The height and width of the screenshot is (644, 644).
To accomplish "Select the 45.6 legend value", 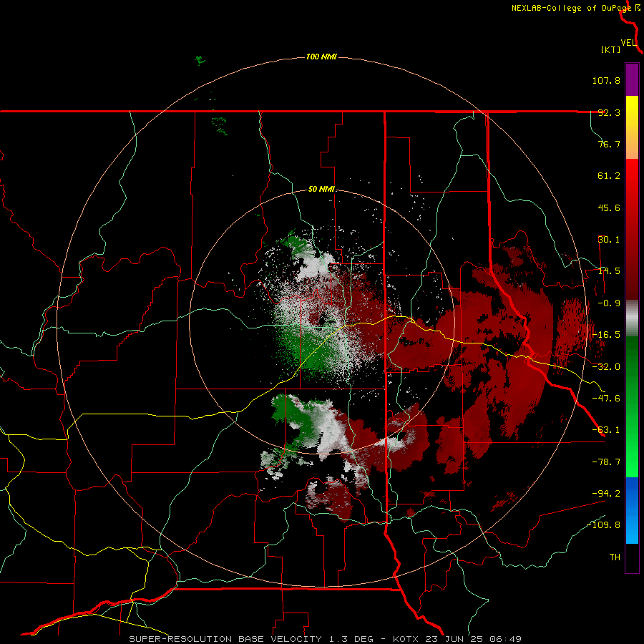I will click(609, 208).
